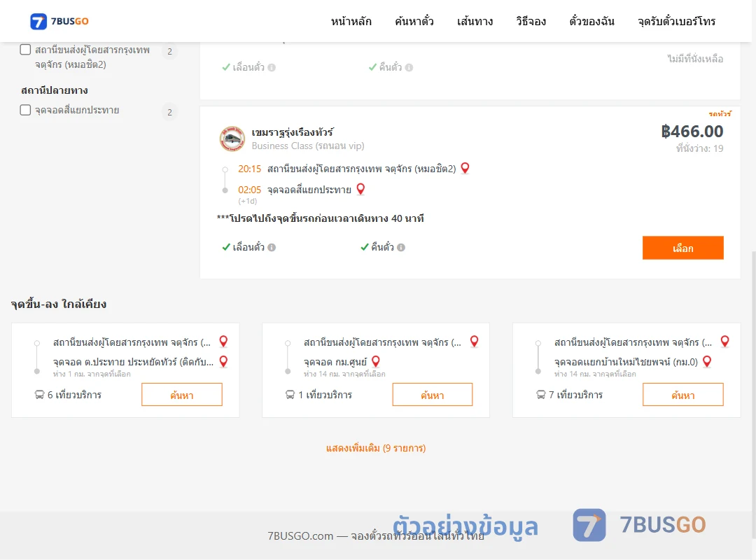Click info icon beside คืนตั๋ว in sold-out card
Viewport: 756px width, 560px height.
[409, 67]
